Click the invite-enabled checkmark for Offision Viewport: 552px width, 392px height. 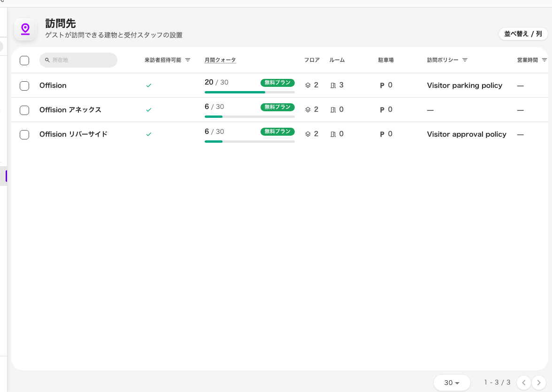148,85
